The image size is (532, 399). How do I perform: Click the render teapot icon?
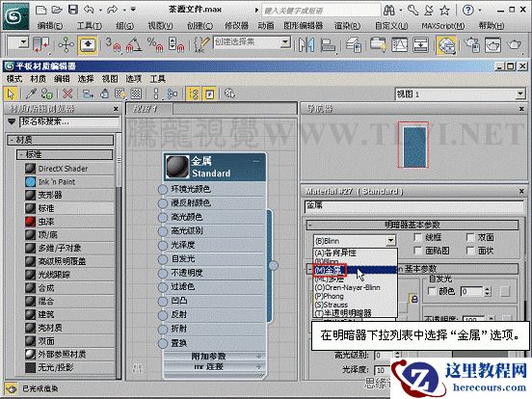point(514,44)
